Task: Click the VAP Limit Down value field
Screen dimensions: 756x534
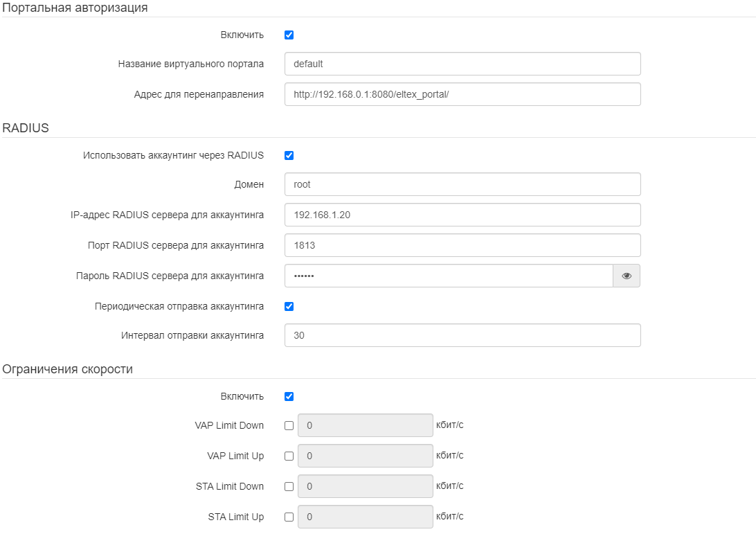Action: coord(366,426)
